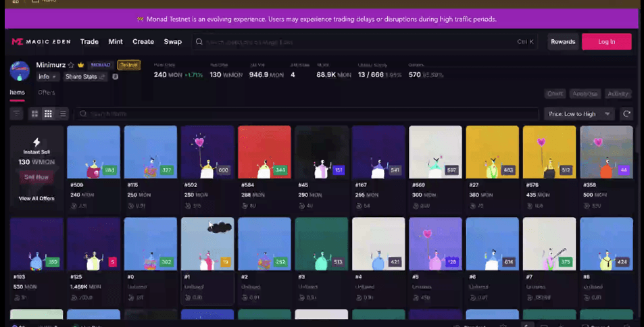Switch to list view
644x327 pixels.
pos(63,114)
